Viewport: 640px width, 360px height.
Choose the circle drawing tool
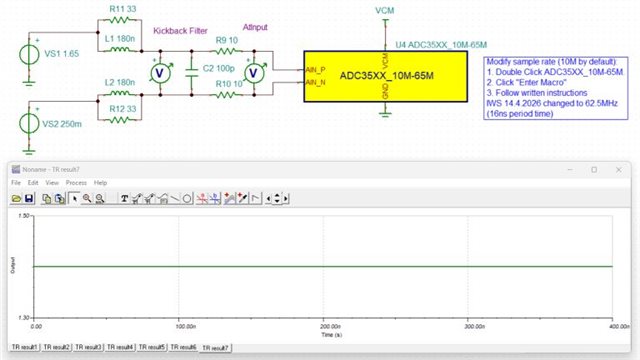click(187, 199)
